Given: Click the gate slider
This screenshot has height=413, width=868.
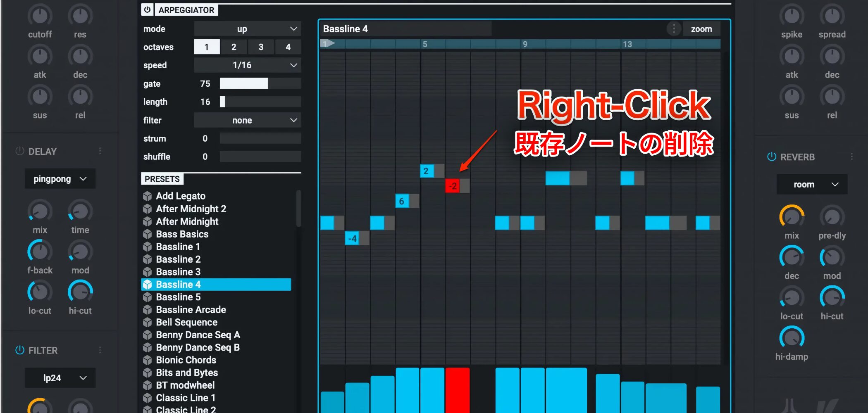Looking at the screenshot, I should tap(260, 83).
